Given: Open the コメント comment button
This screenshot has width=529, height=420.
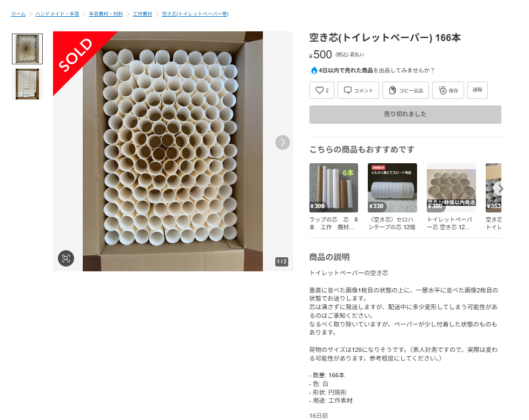Looking at the screenshot, I should coord(358,90).
